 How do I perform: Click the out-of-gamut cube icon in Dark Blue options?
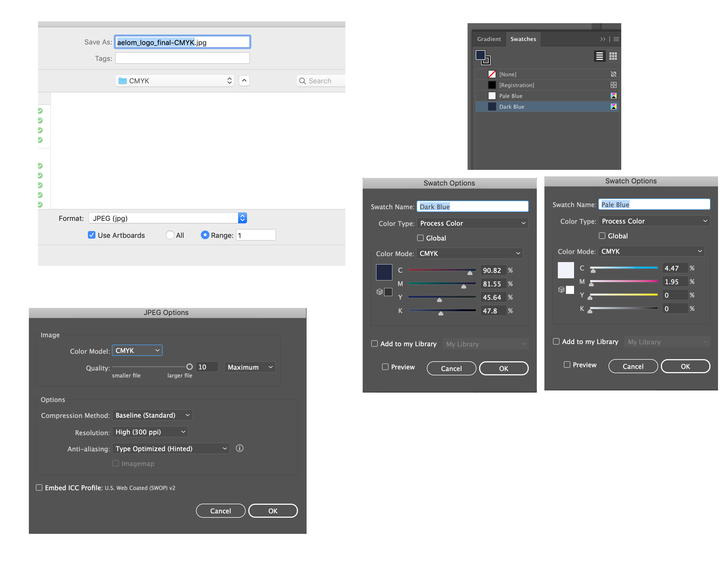pos(379,292)
